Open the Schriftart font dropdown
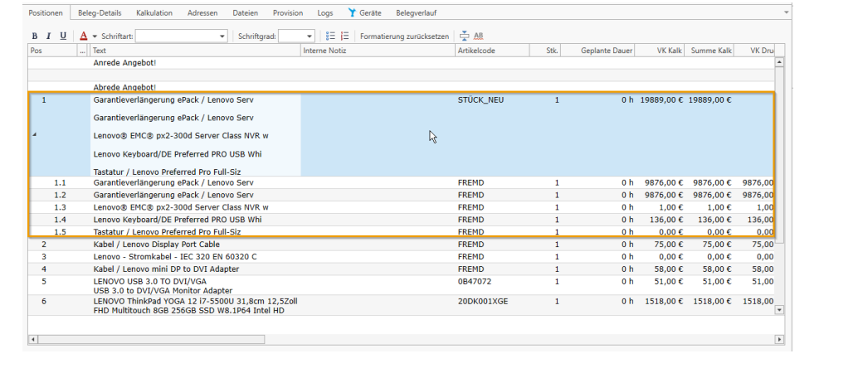The height and width of the screenshot is (373, 868). [222, 36]
